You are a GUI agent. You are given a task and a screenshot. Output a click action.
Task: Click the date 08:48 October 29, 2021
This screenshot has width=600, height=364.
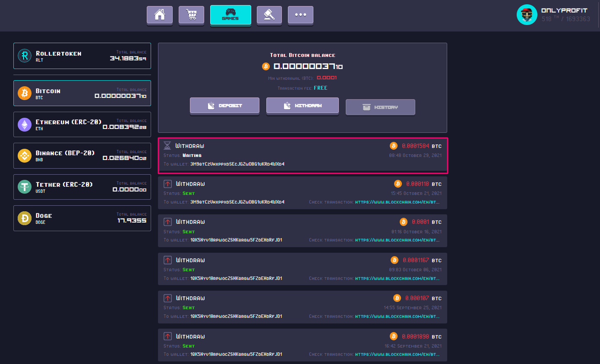tap(415, 155)
